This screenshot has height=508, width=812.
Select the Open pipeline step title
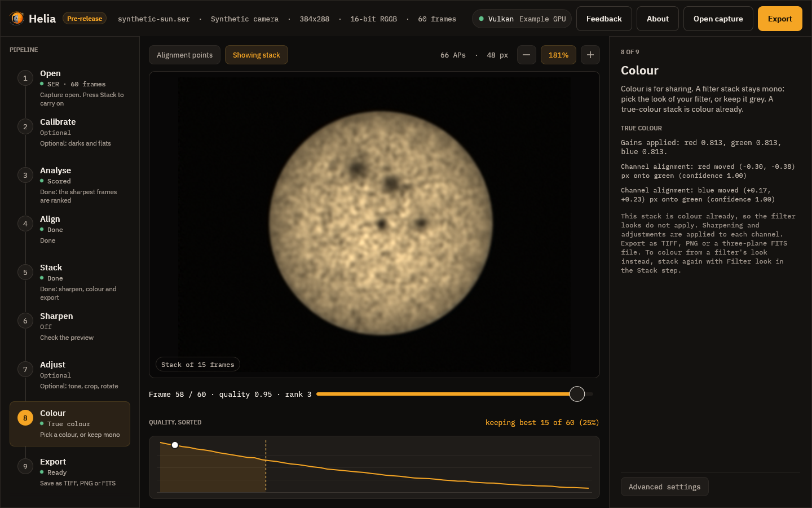pos(50,73)
